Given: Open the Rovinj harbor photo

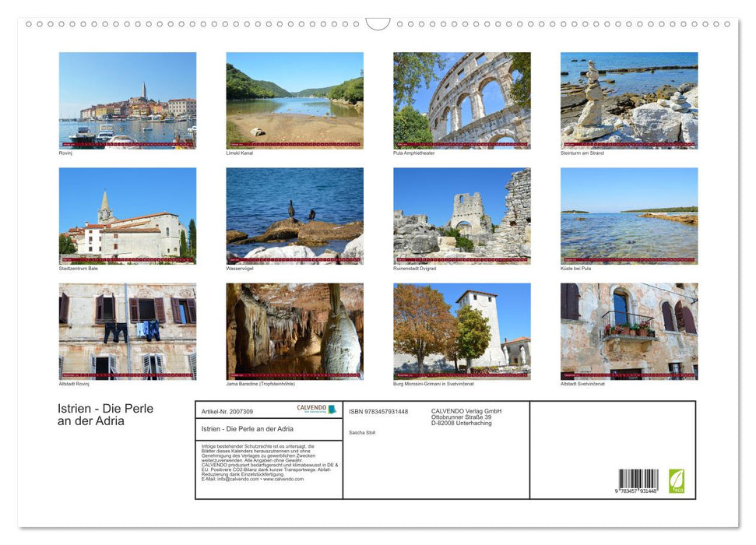Looking at the screenshot, I should click(128, 100).
